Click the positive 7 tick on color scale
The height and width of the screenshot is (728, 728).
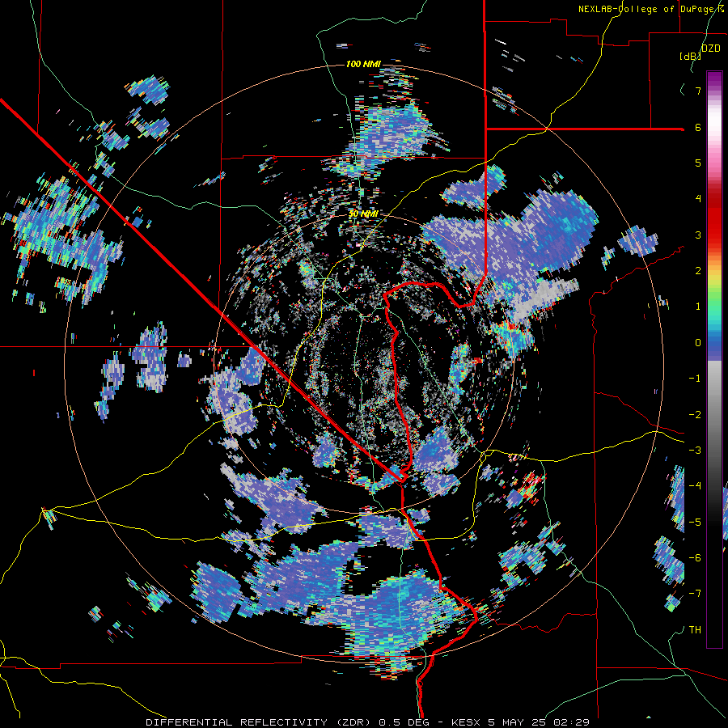pyautogui.click(x=698, y=91)
